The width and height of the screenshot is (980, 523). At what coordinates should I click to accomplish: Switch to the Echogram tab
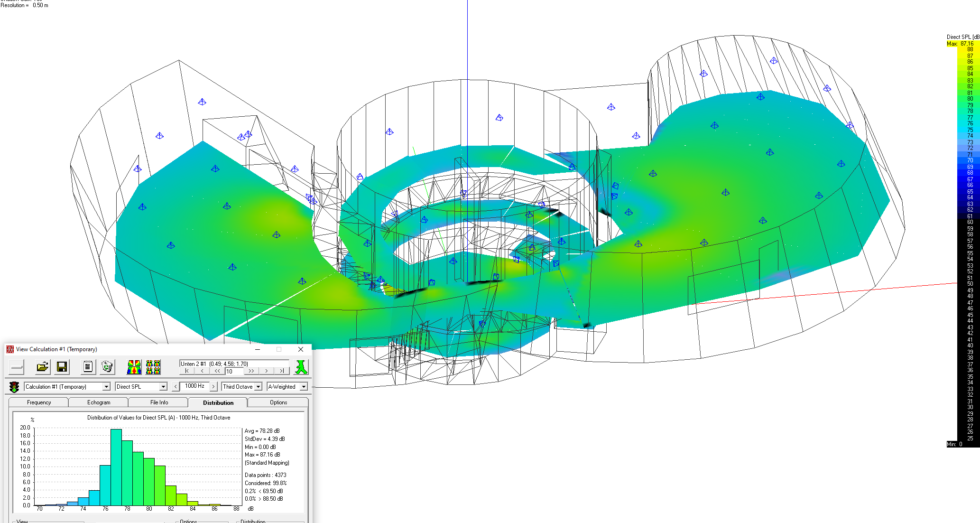(x=99, y=402)
